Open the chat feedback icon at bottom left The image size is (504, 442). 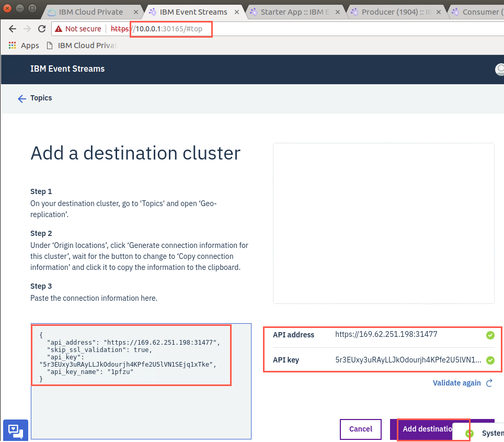(16, 430)
